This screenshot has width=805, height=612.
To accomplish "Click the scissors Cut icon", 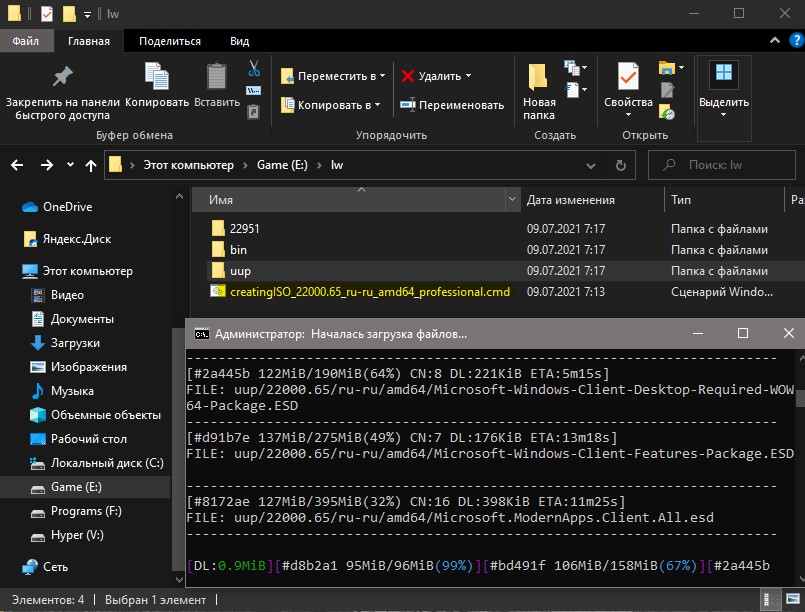I will pyautogui.click(x=254, y=68).
